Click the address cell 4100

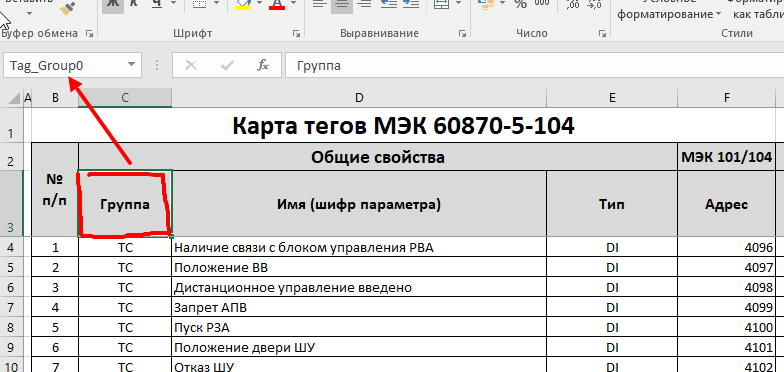coord(726,328)
